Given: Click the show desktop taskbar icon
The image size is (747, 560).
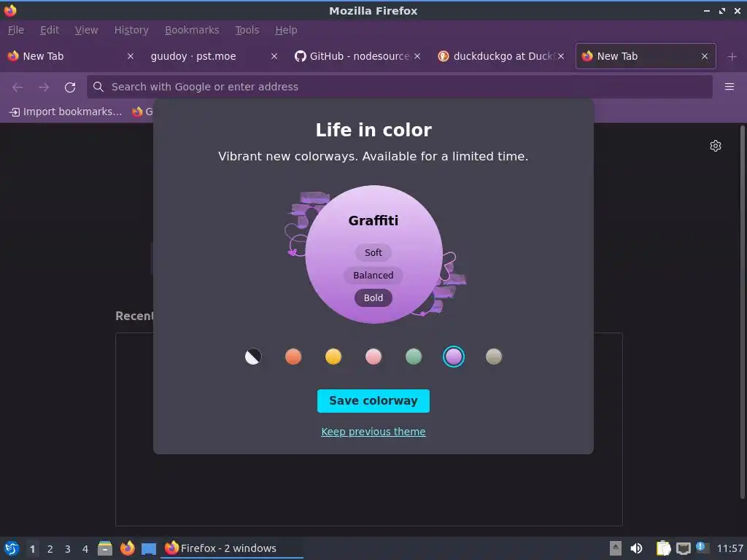Looking at the screenshot, I should [149, 549].
